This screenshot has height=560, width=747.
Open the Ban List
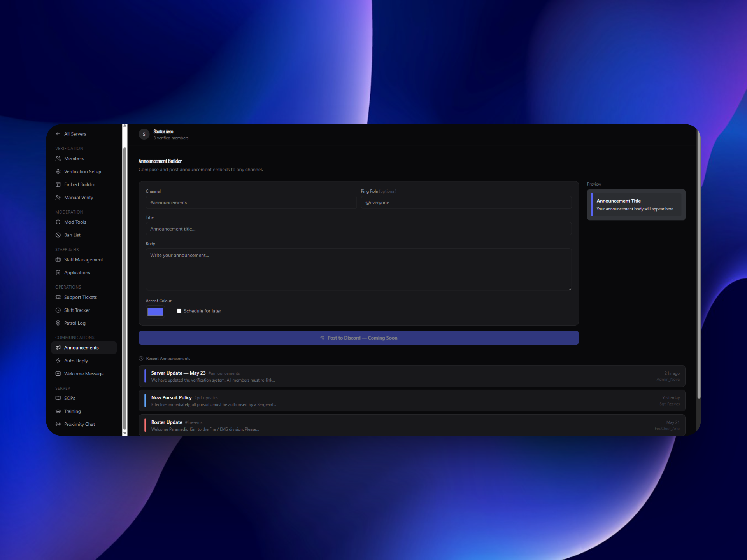(x=84, y=235)
